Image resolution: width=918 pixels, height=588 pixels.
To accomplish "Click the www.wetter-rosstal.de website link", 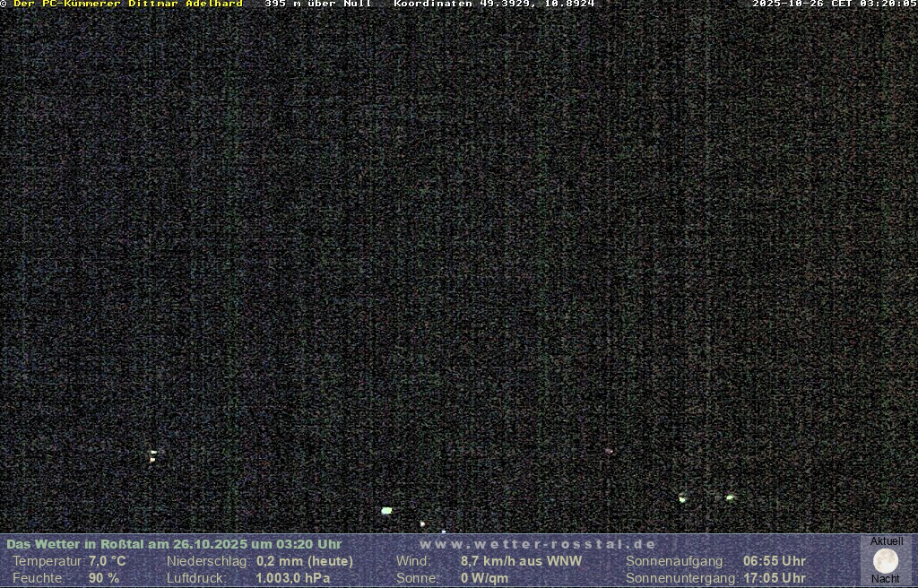I will coord(538,544).
